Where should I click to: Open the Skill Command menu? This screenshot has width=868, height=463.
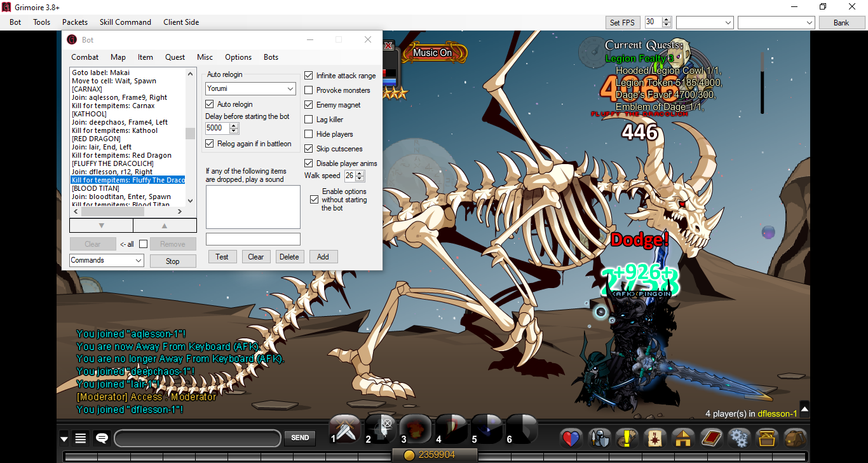click(x=125, y=22)
